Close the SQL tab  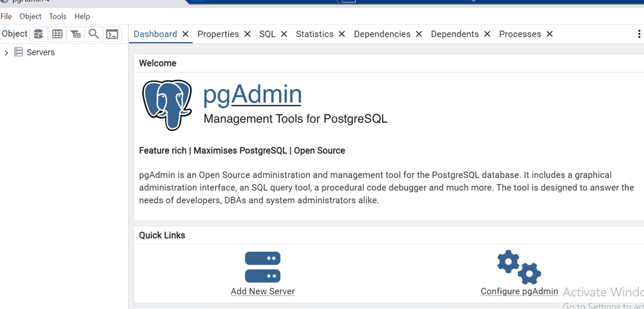point(284,34)
